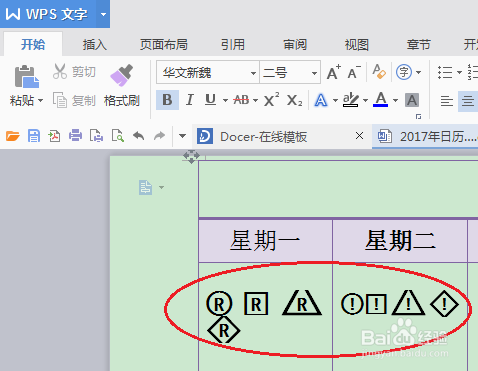478x371 pixels.
Task: Open the 章节 ribbon tab
Action: click(x=418, y=44)
